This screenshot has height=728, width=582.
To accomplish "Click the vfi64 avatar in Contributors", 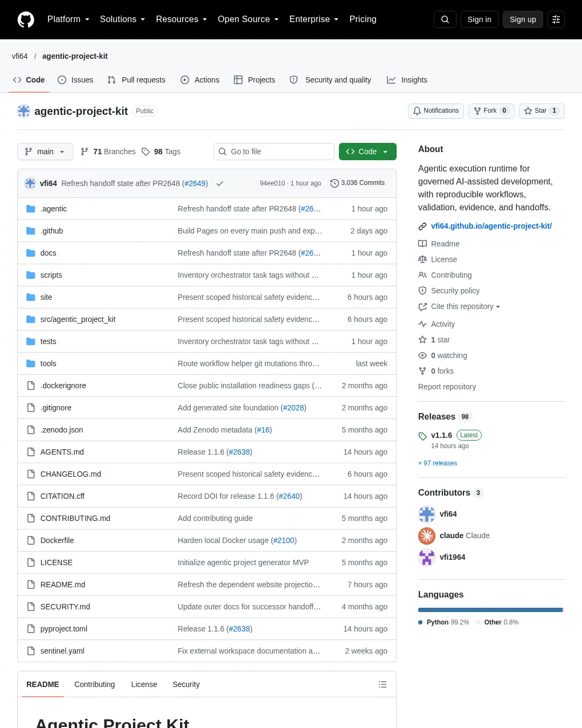I will point(427,514).
